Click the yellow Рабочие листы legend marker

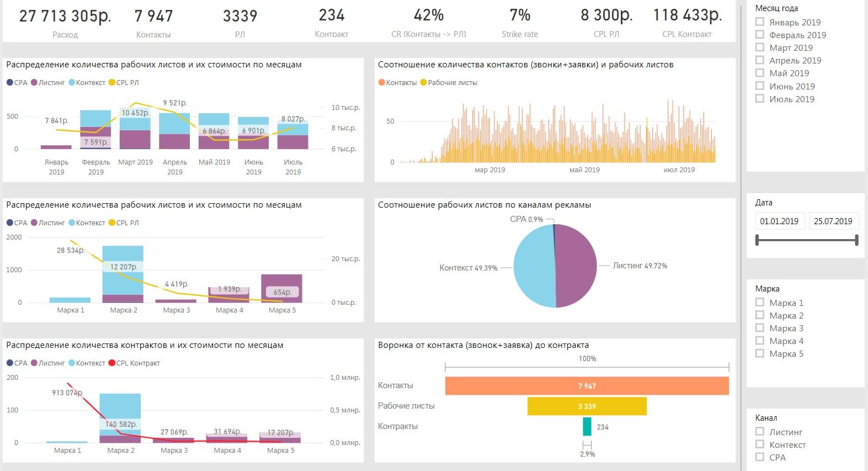click(x=423, y=83)
